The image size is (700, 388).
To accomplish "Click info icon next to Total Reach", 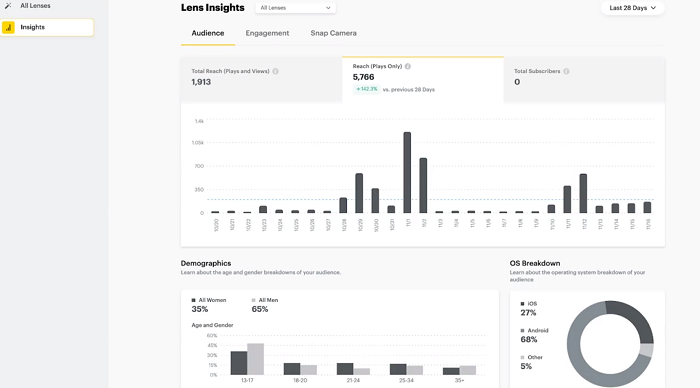I will click(x=275, y=71).
